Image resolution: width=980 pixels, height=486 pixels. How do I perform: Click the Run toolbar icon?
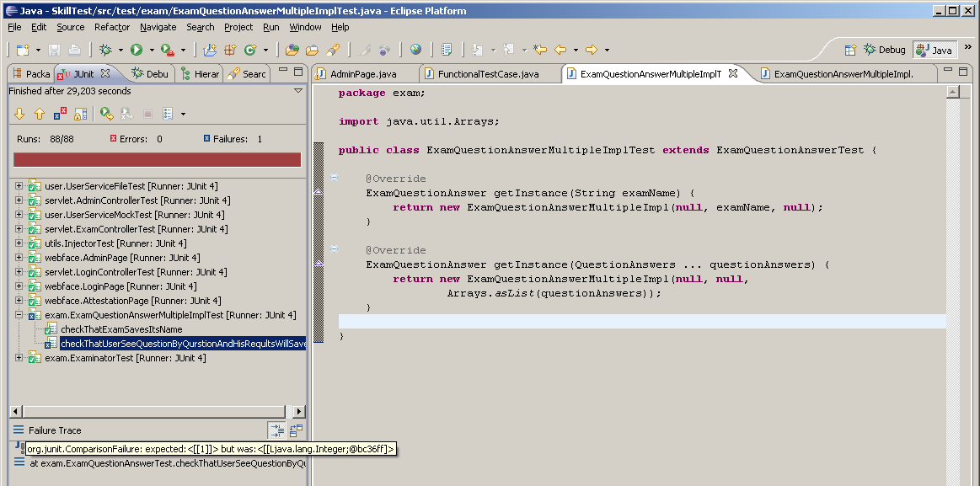137,50
